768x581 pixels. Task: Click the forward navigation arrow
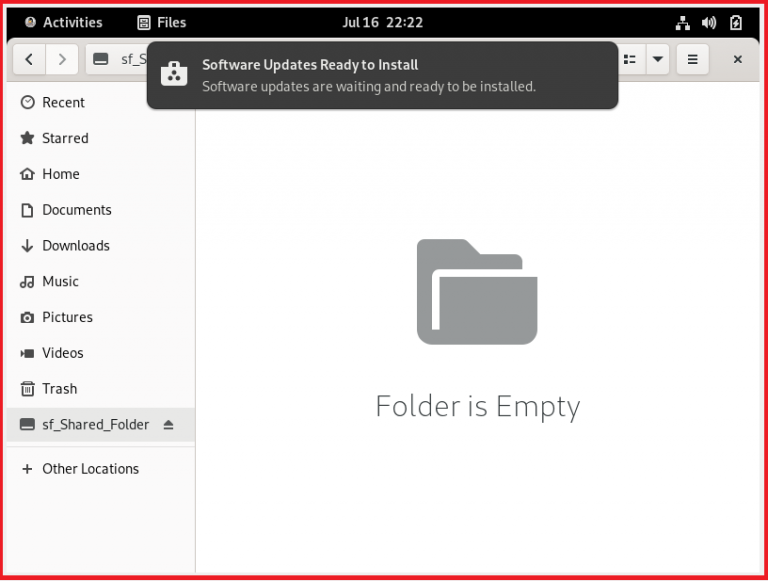(62, 59)
